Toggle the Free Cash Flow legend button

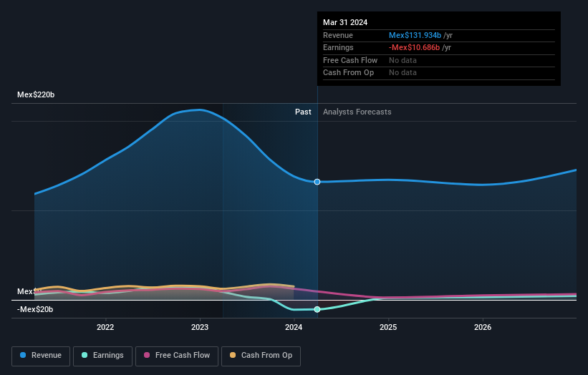pos(177,356)
